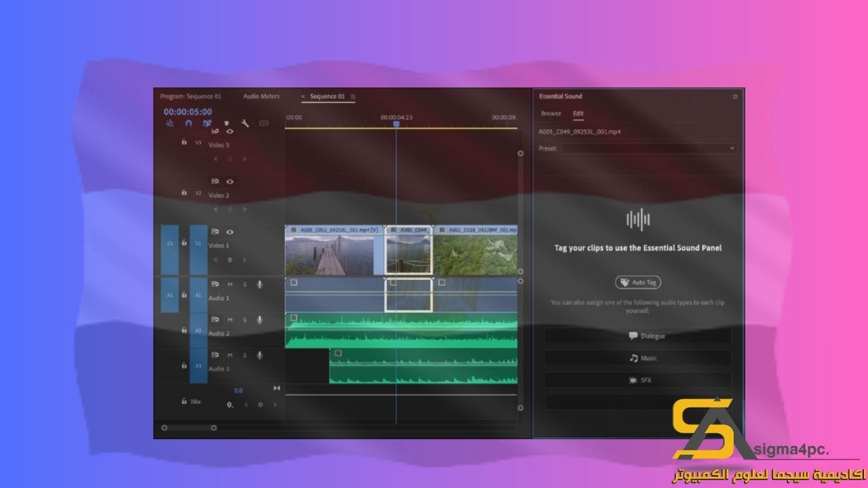
Task: Enable voice-over record on Audio 2
Action: pos(260,320)
